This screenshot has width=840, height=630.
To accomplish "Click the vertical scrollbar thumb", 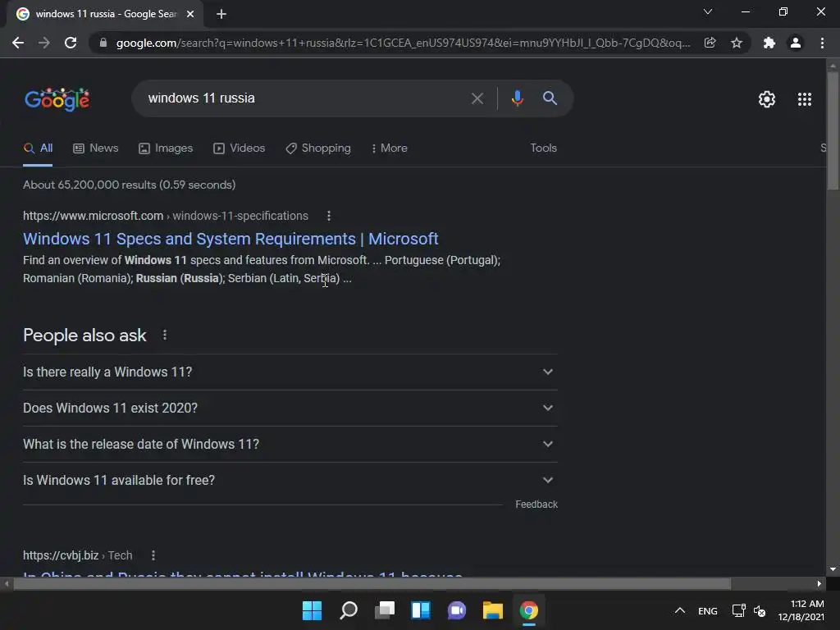I will tap(833, 130).
